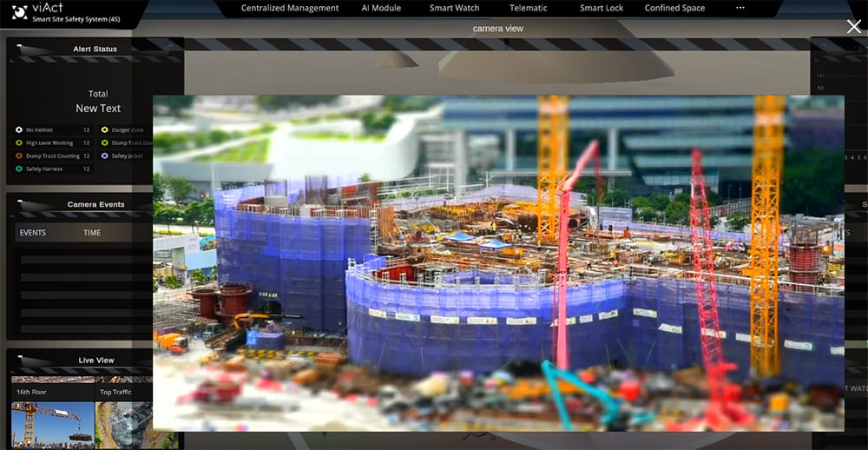Go to the Telematic section
Screen dimensions: 868x450
pos(529,8)
